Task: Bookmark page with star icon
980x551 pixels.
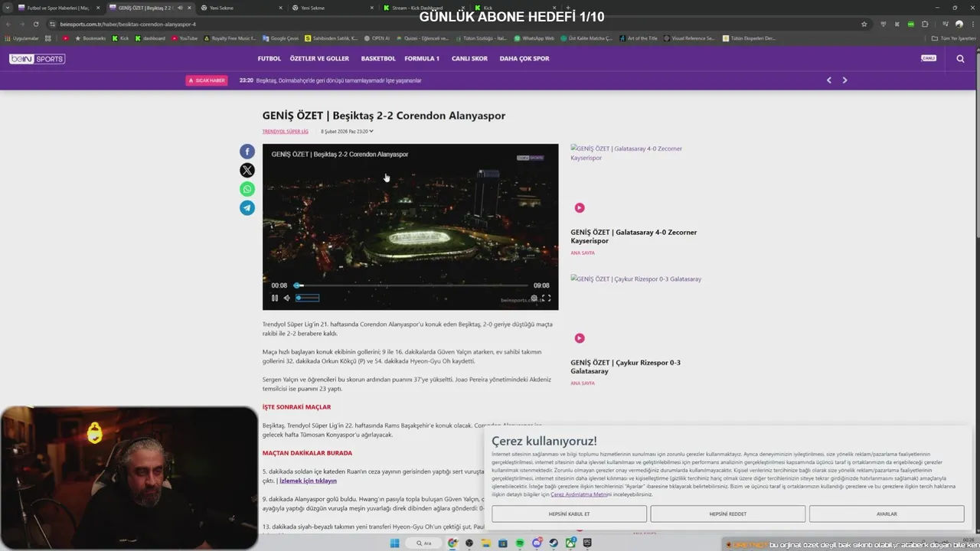Action: tap(864, 24)
